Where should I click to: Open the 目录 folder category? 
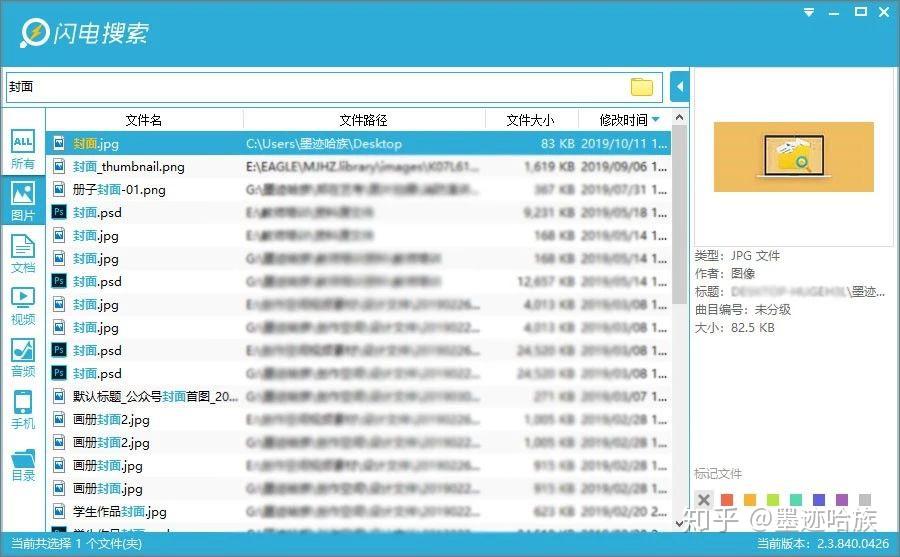pos(23,465)
